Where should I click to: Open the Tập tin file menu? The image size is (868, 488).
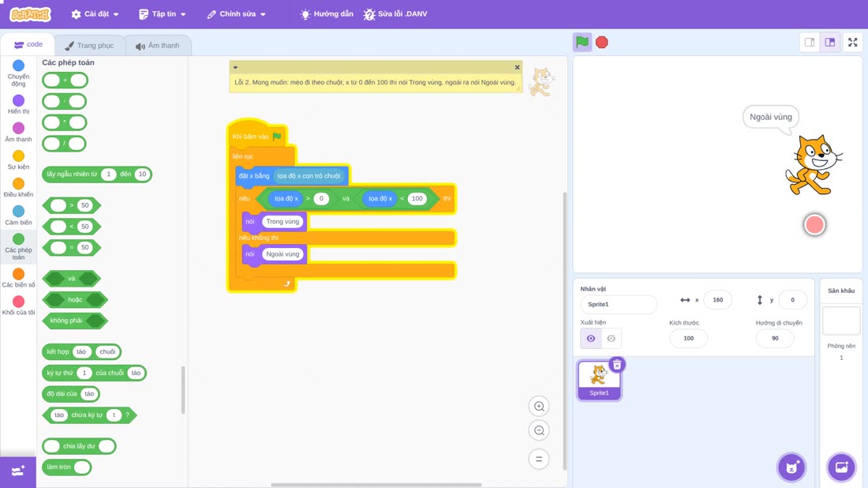163,14
